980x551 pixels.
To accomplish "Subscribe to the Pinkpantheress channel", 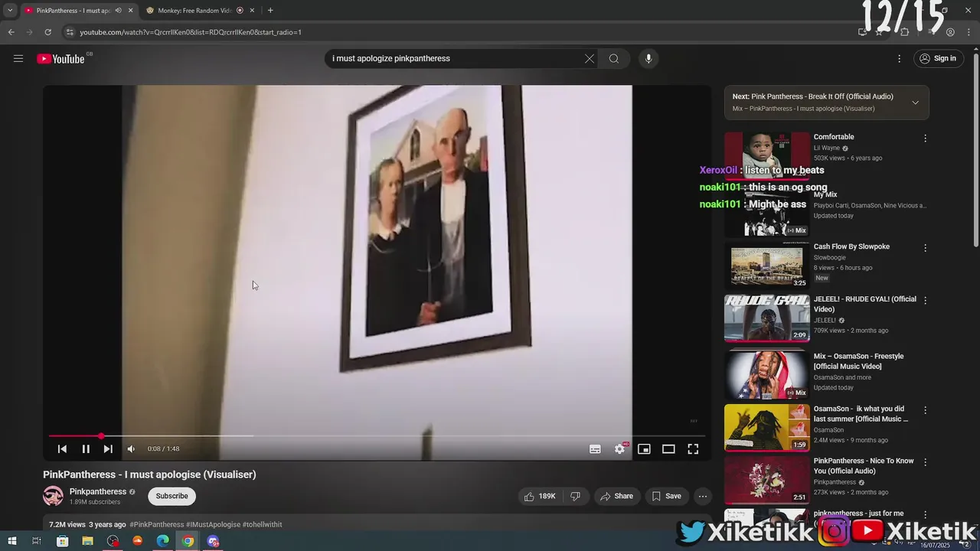I will click(171, 496).
